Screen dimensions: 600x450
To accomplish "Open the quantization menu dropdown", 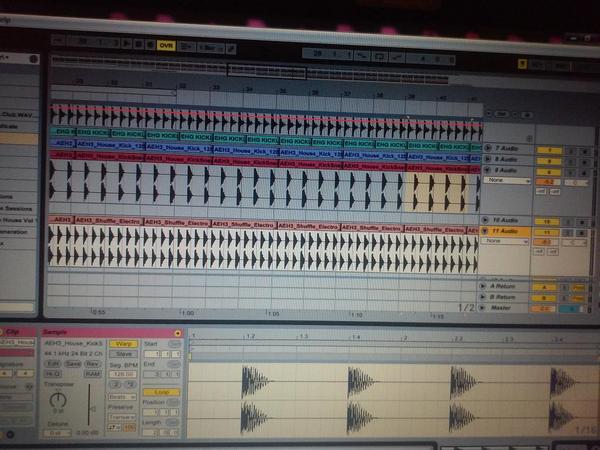I will (211, 48).
